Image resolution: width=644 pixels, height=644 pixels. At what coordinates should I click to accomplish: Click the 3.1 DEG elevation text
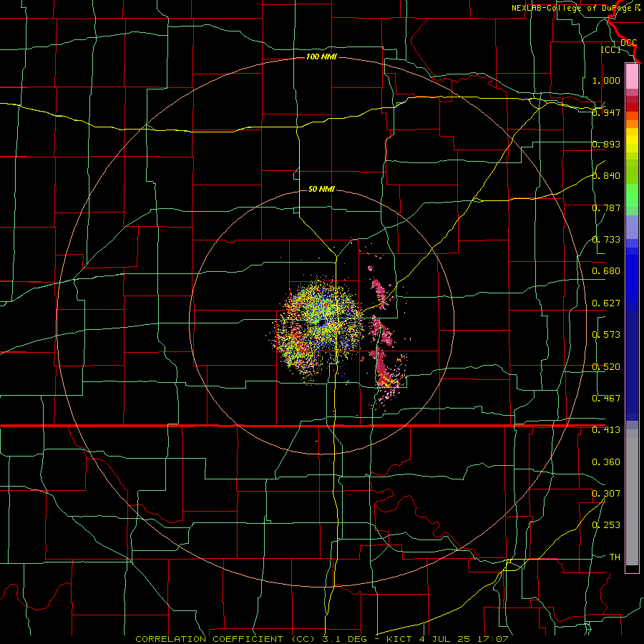pos(343,639)
